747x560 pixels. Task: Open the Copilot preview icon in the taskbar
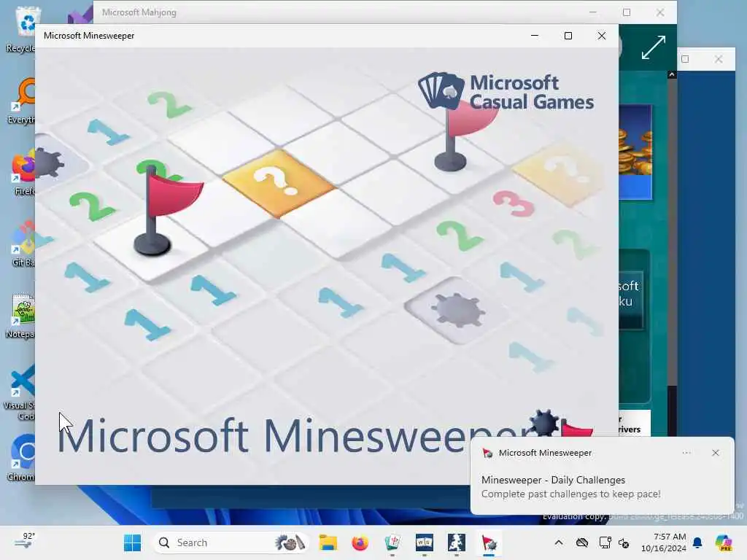(724, 542)
